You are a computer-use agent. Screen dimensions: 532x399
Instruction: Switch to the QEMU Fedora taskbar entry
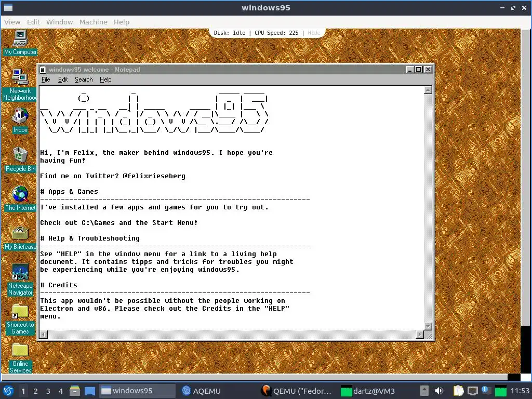click(x=297, y=391)
